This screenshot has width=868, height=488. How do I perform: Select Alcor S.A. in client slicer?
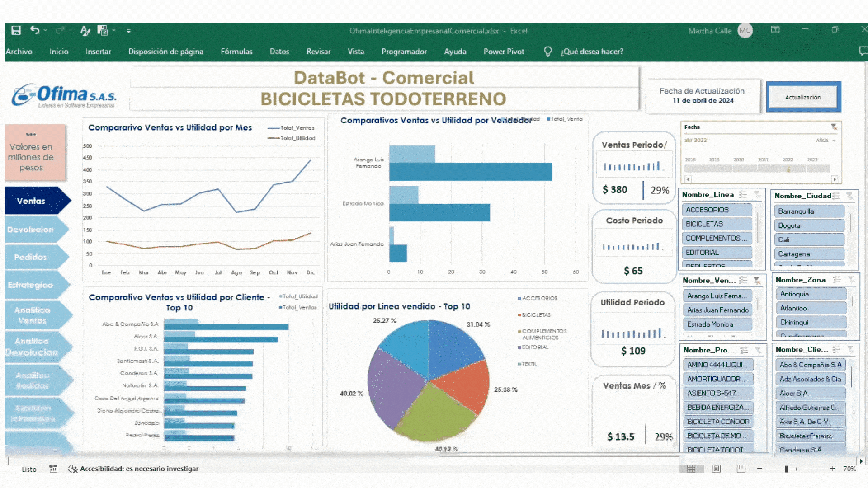(x=811, y=393)
